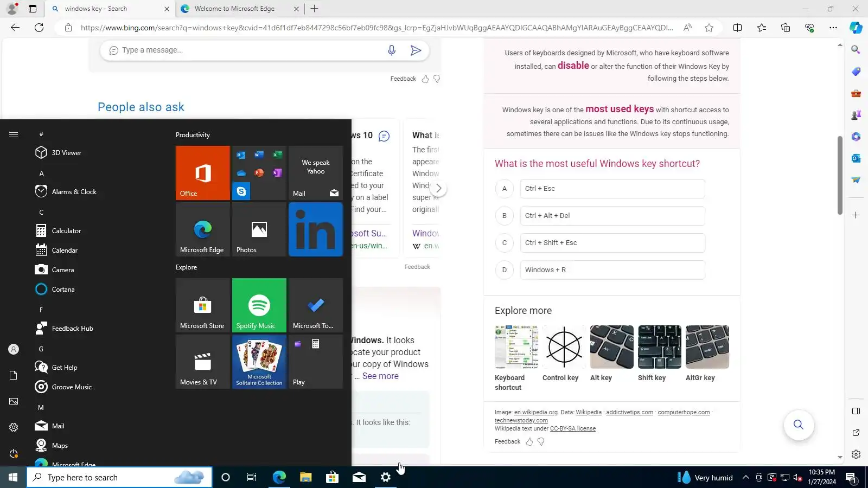This screenshot has width=868, height=488.
Task: Select the windows key - Search tab
Action: pyautogui.click(x=111, y=9)
